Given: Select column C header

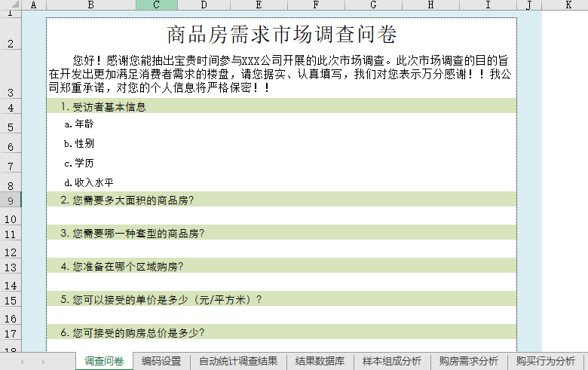Looking at the screenshot, I should pyautogui.click(x=156, y=5).
